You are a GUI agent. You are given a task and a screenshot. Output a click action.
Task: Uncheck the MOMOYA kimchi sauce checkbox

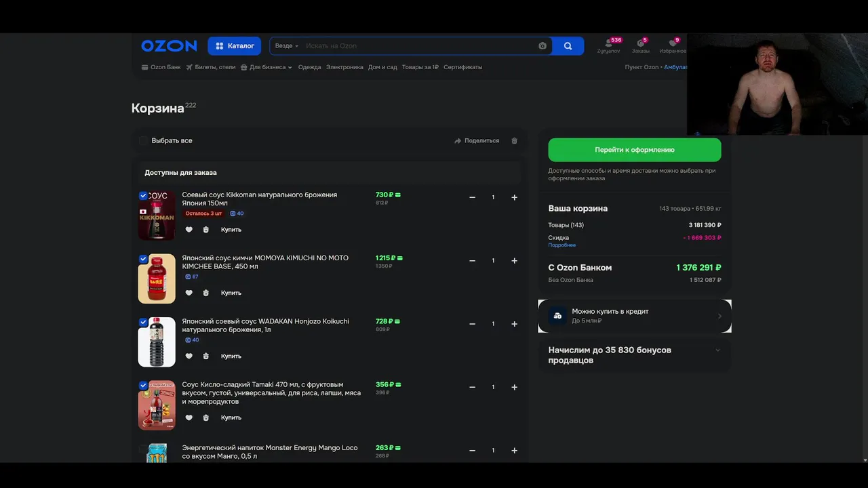coord(143,259)
